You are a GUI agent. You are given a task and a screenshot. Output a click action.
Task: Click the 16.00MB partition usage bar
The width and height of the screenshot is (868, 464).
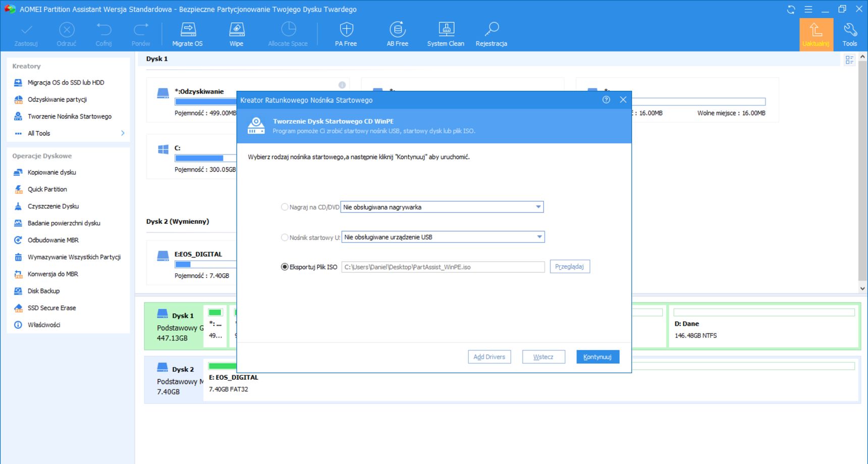click(698, 101)
